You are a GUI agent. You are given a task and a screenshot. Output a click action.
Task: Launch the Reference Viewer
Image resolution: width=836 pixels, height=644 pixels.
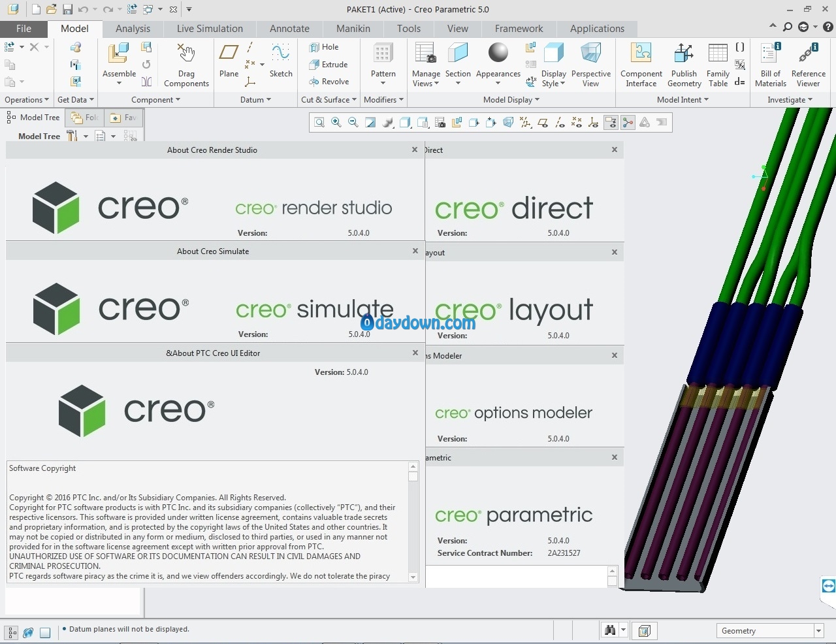tap(808, 65)
